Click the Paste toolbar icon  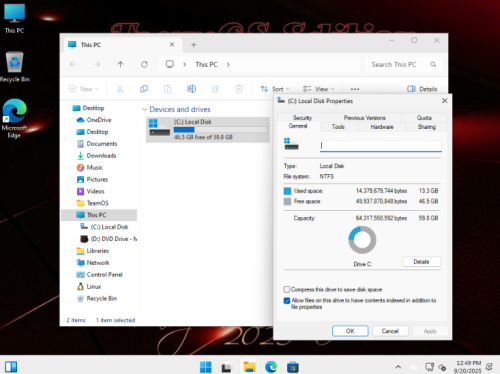[167, 89]
